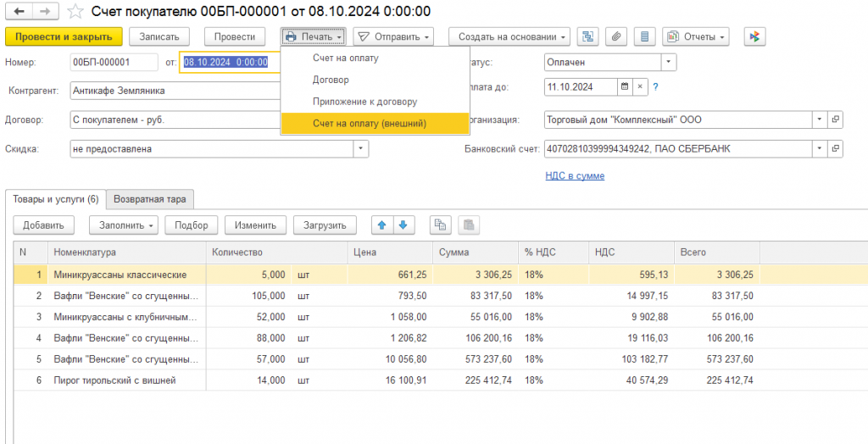
Task: Click the Всего column header
Action: [717, 252]
